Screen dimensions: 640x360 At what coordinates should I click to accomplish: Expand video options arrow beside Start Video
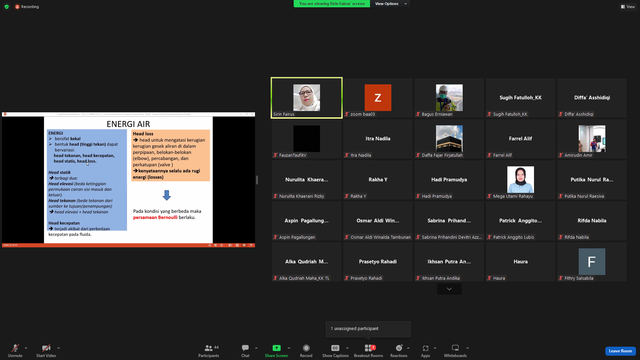point(58,348)
